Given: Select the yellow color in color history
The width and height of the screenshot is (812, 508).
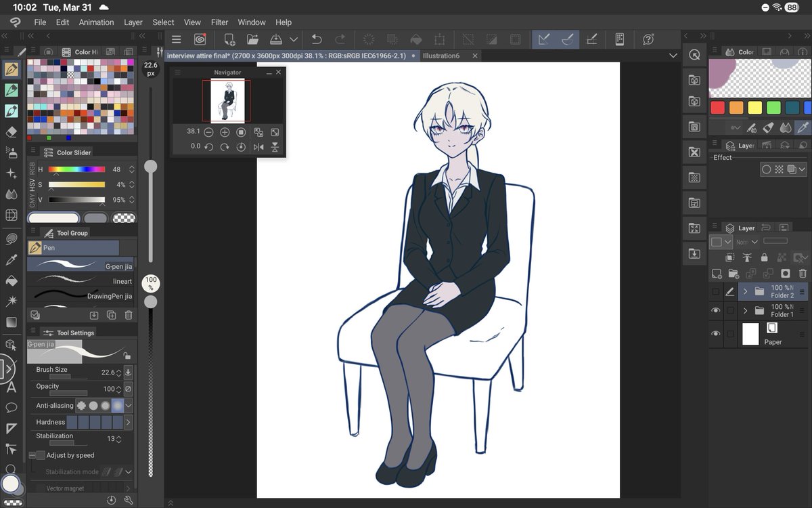Looking at the screenshot, I should pyautogui.click(x=755, y=108).
